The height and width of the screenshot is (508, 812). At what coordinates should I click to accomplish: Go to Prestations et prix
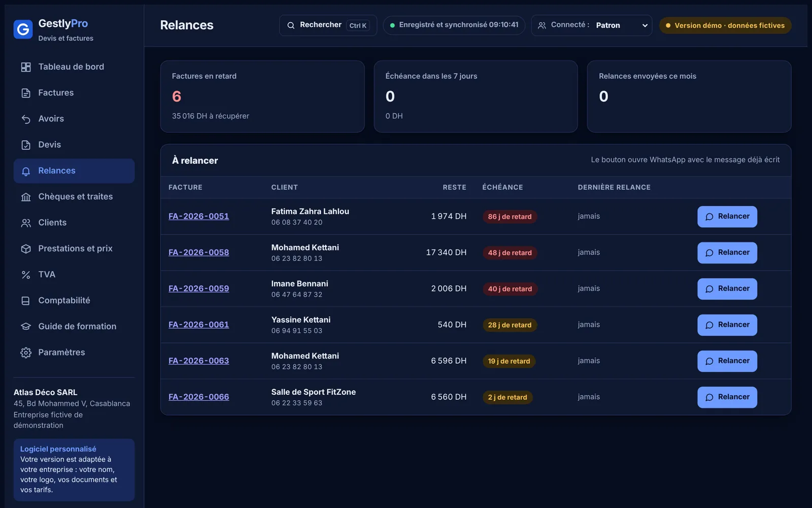[x=74, y=249]
